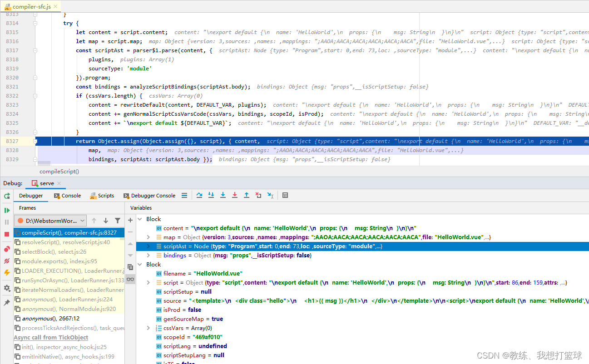Screen dimensions: 589x364
Task: Open View Breakpoints dialog
Action: [7, 249]
